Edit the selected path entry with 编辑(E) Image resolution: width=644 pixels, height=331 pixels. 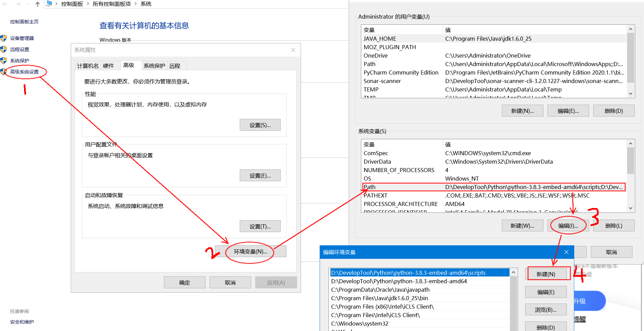pos(546,292)
